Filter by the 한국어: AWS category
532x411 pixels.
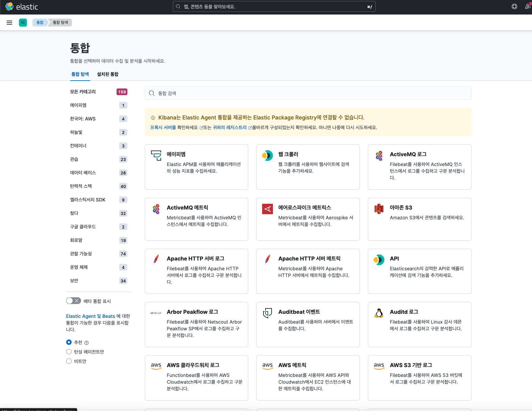point(99,119)
